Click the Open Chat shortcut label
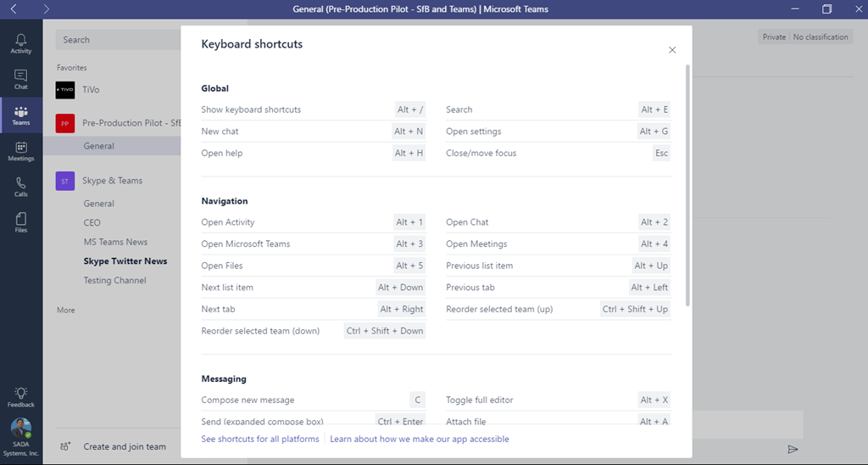Viewport: 868px width, 465px height. point(467,222)
